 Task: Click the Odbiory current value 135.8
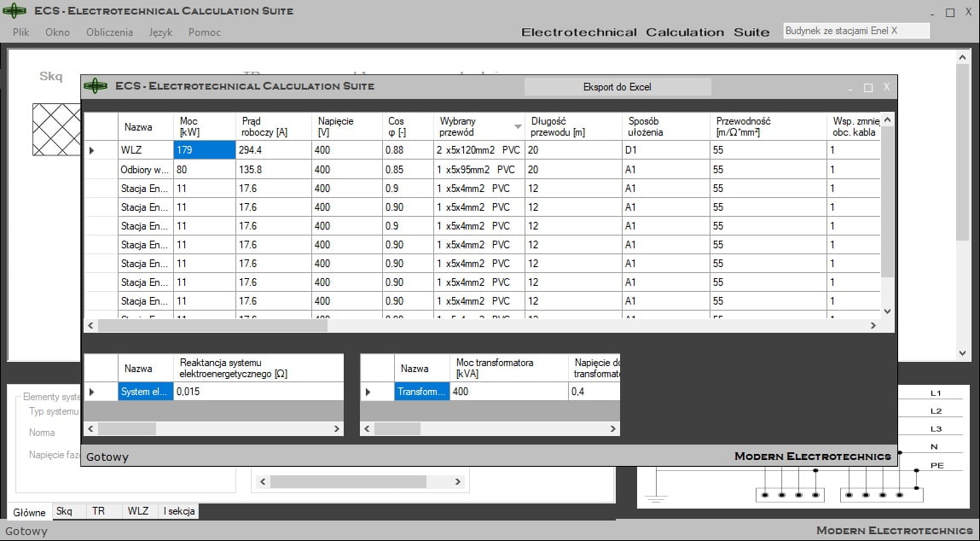point(273,170)
